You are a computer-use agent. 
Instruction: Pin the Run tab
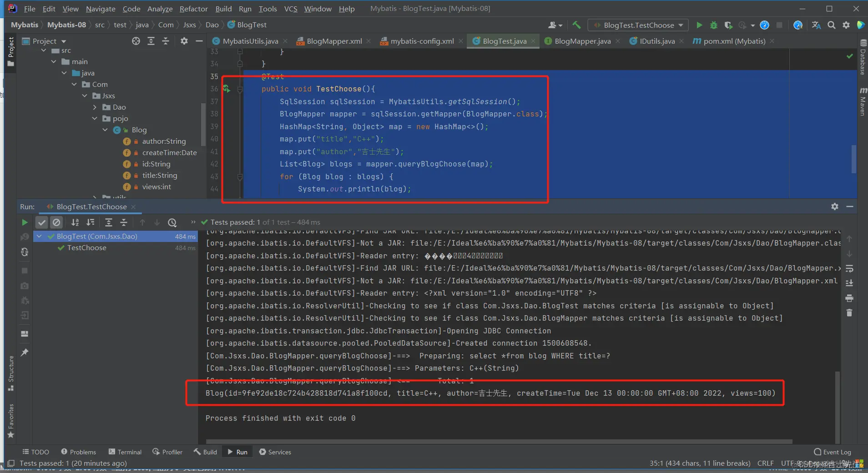point(25,352)
